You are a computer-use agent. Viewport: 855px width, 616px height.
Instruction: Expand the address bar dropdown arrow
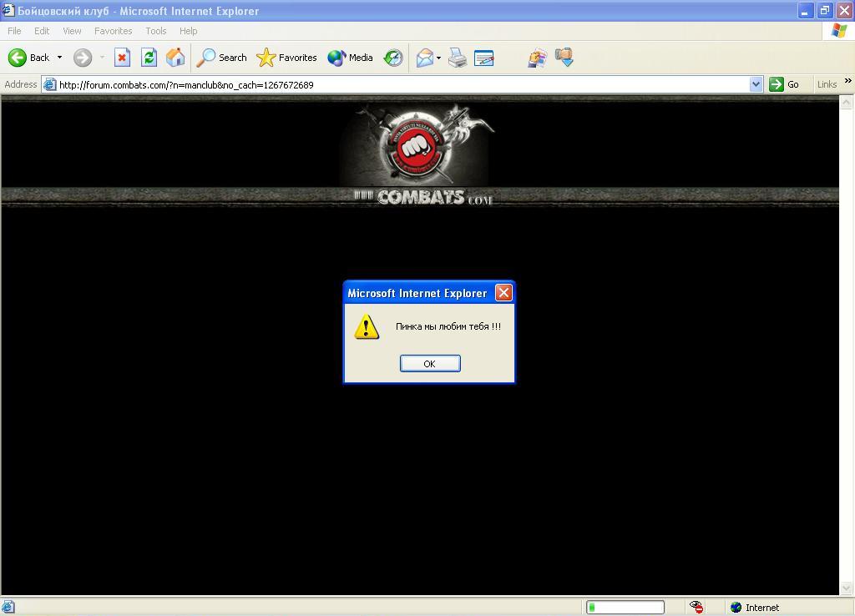click(756, 84)
